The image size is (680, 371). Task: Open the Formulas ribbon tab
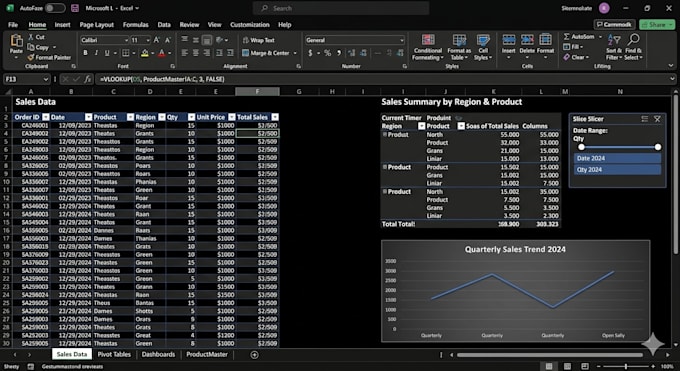(135, 25)
